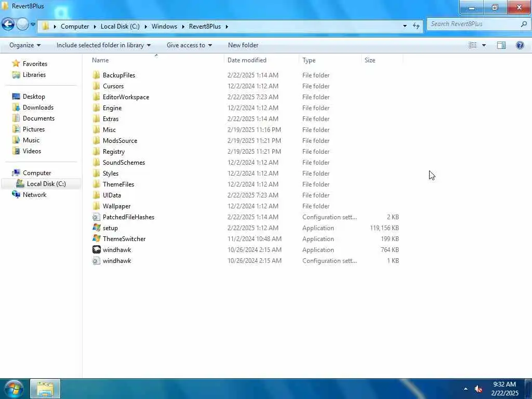This screenshot has width=532, height=399.
Task: Open address bar previous locations dropdown
Action: (405, 26)
